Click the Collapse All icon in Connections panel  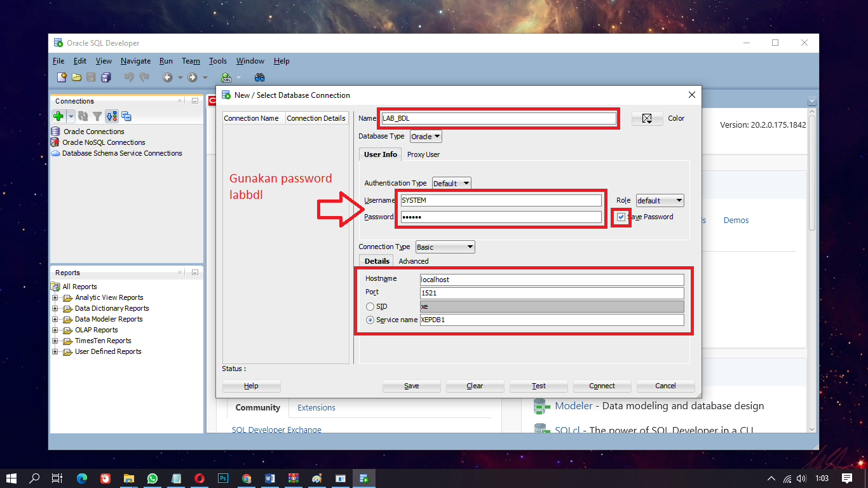[x=126, y=116]
